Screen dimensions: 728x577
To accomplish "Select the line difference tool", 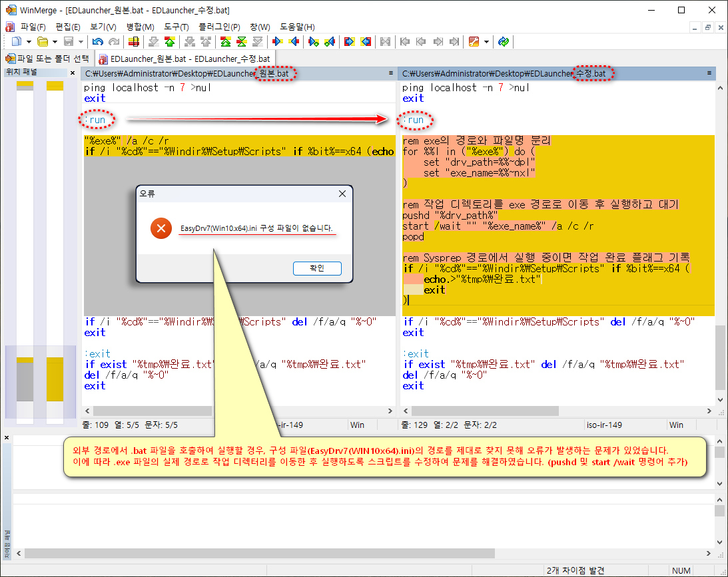I will click(134, 42).
